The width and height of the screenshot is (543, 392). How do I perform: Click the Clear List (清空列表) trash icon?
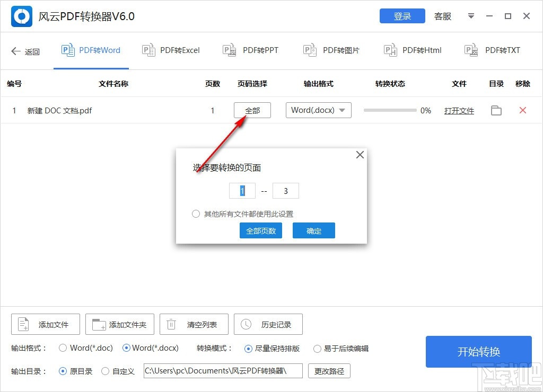point(171,324)
